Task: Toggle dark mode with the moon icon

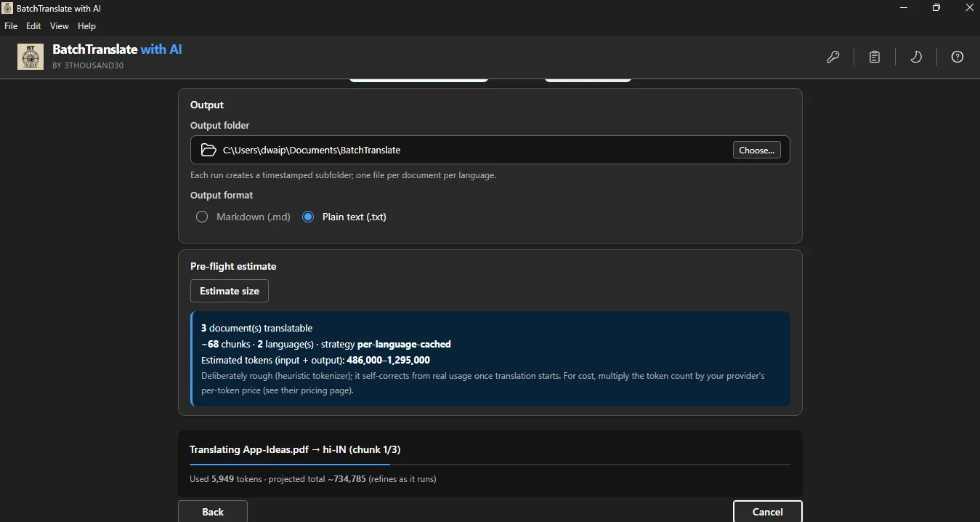Action: [x=916, y=57]
